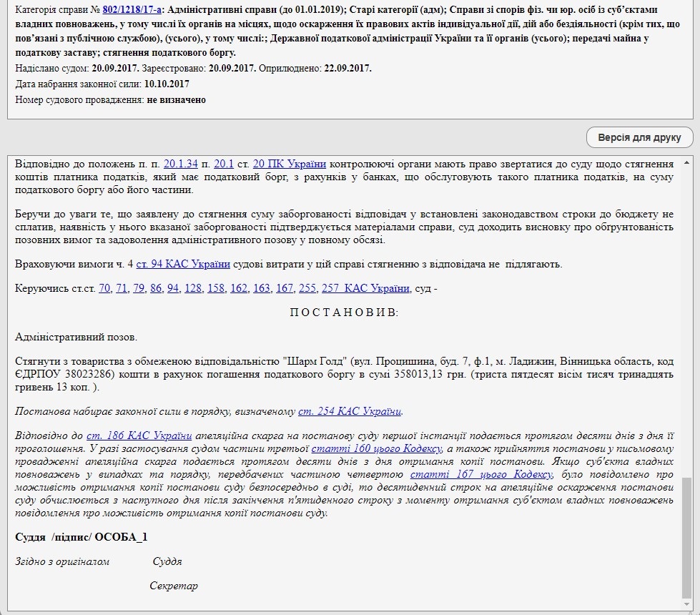Click the scrollbar up arrow
This screenshot has height=615, width=700.
click(x=687, y=161)
